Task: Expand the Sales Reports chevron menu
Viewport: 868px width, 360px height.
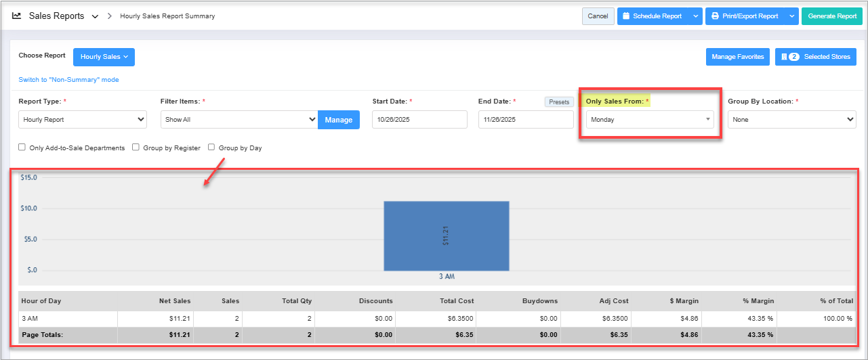Action: [95, 16]
